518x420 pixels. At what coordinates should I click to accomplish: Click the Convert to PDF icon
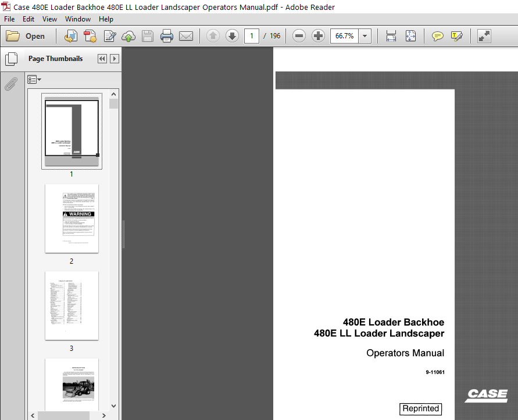coord(70,36)
